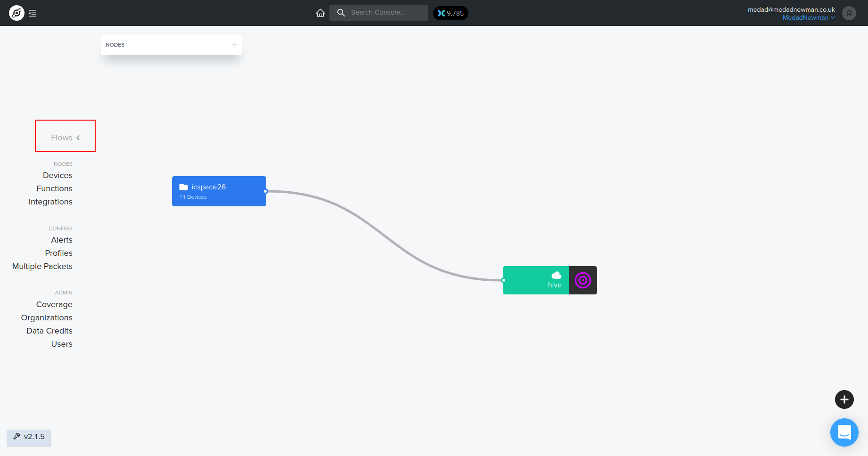The image size is (868, 456).
Task: Click the NODES panel header
Action: pos(172,45)
